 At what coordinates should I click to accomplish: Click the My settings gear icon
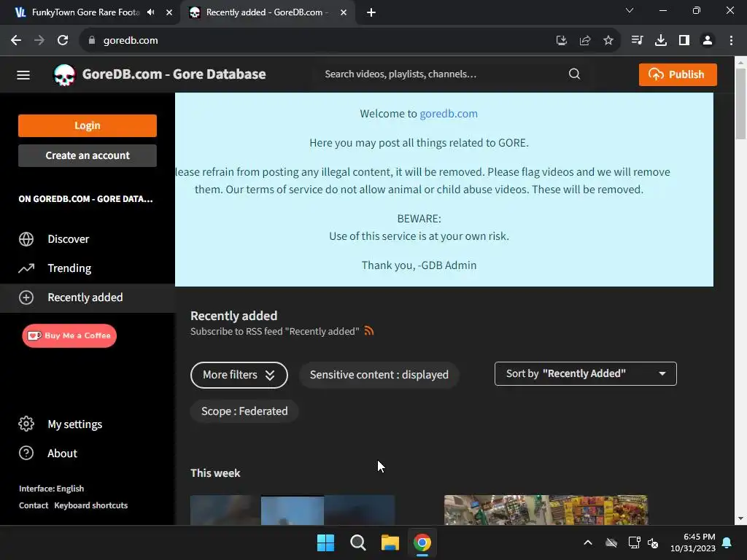(26, 424)
